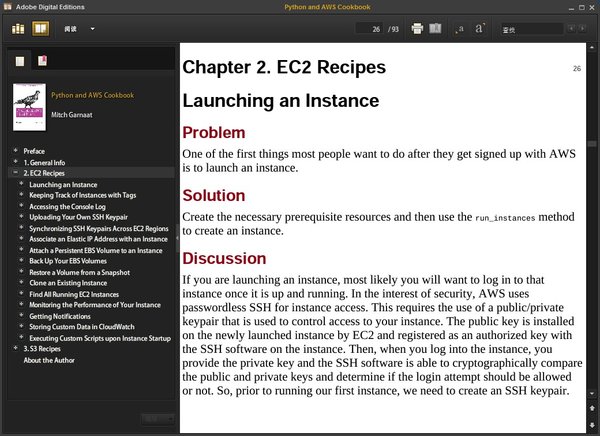This screenshot has width=600, height=436.
Task: Go to Accessing the Console Log
Action: [x=67, y=207]
